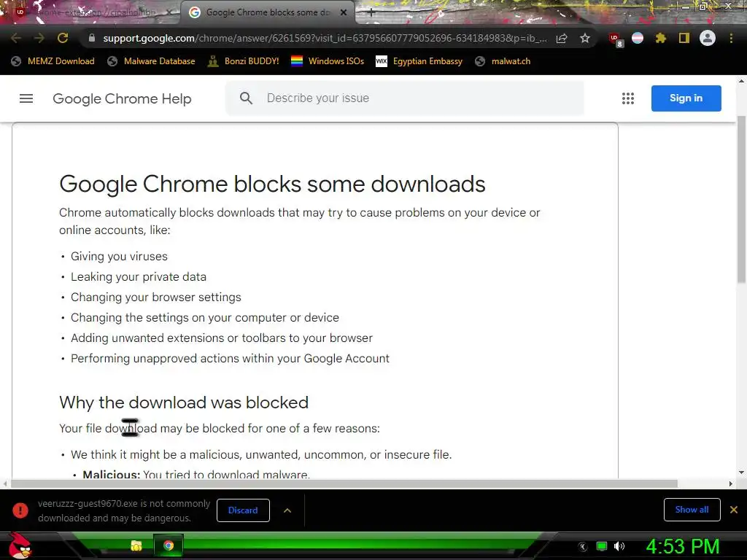Click the Why the download was blocked heading

coord(183,402)
